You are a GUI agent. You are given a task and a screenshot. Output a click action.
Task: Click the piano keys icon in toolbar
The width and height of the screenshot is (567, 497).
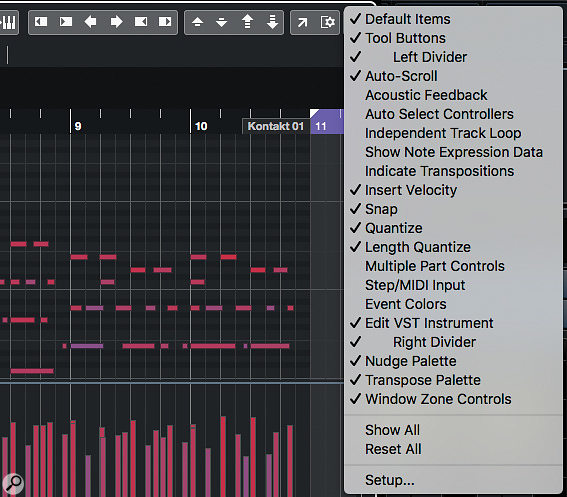[x=9, y=22]
